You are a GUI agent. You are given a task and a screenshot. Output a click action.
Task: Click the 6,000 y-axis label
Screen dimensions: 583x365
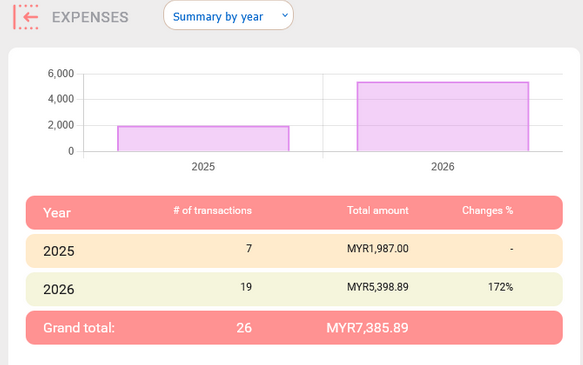coord(61,74)
